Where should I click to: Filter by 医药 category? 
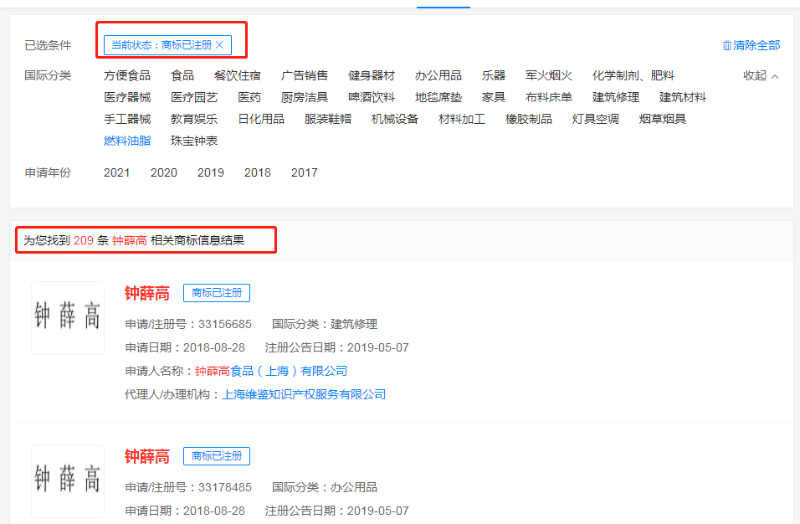click(249, 97)
